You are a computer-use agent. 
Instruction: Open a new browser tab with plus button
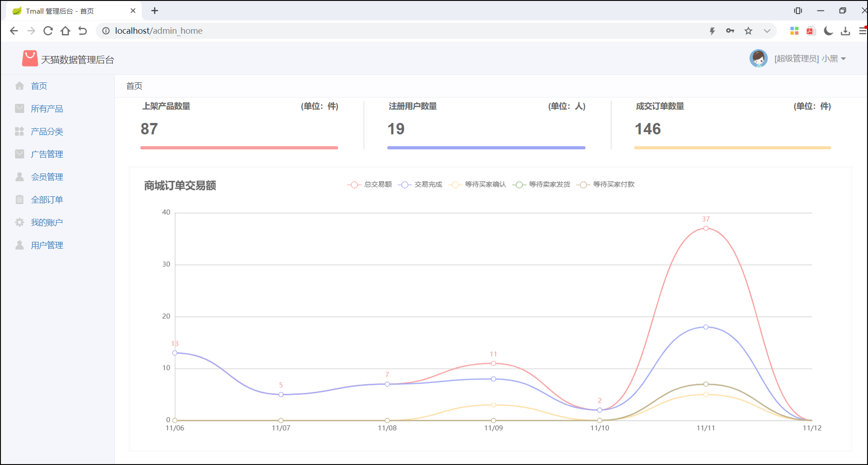pyautogui.click(x=154, y=10)
